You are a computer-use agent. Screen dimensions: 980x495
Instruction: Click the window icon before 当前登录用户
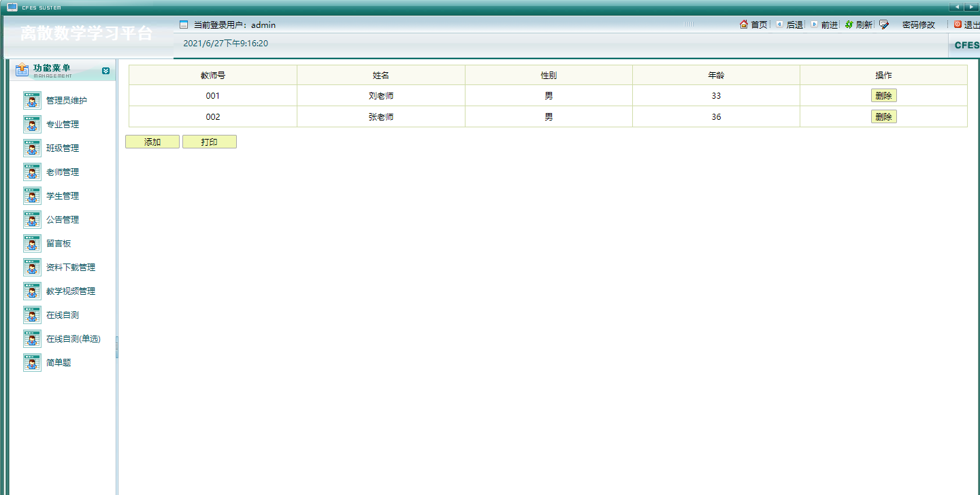183,25
